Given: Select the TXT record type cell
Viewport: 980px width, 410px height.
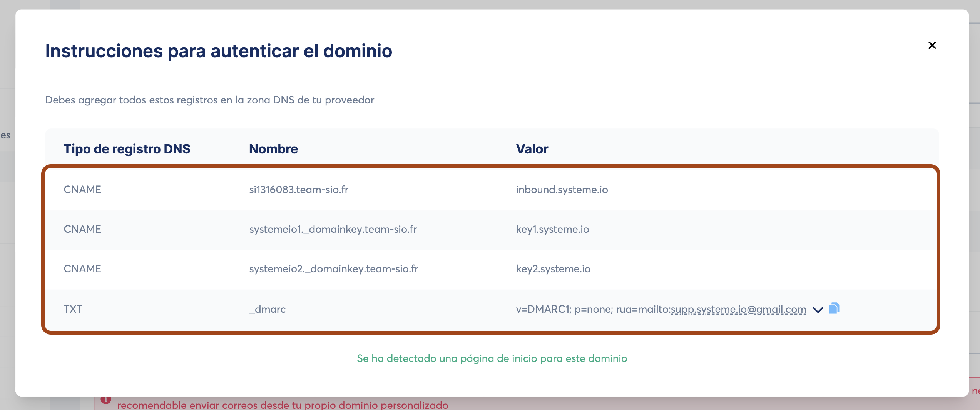Looking at the screenshot, I should click(73, 309).
